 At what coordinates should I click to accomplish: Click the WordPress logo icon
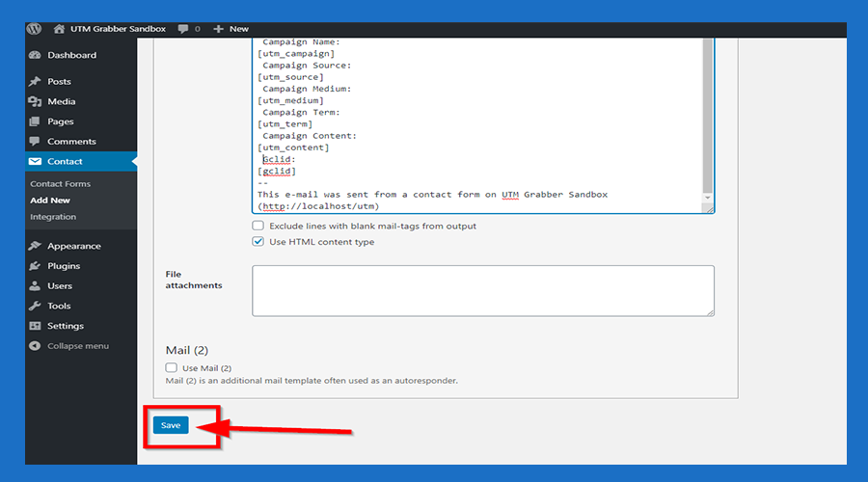point(36,29)
